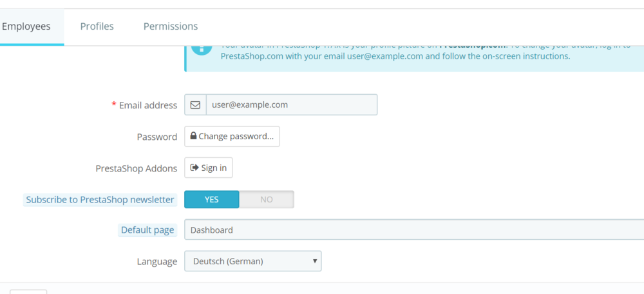Click the Default page help label
Image resolution: width=644 pixels, height=294 pixels.
[x=147, y=230]
